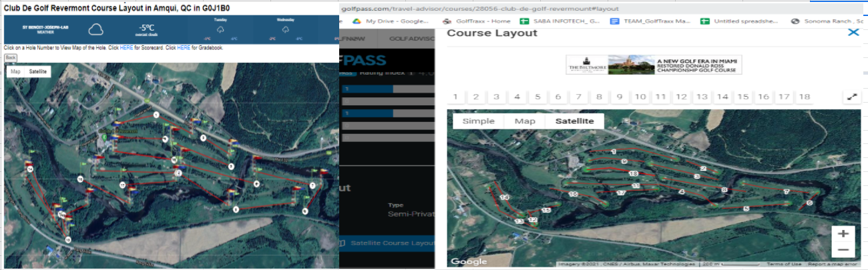Click hole 2 label on GolfPass map
Image resolution: width=868 pixels, height=270 pixels.
[703, 169]
